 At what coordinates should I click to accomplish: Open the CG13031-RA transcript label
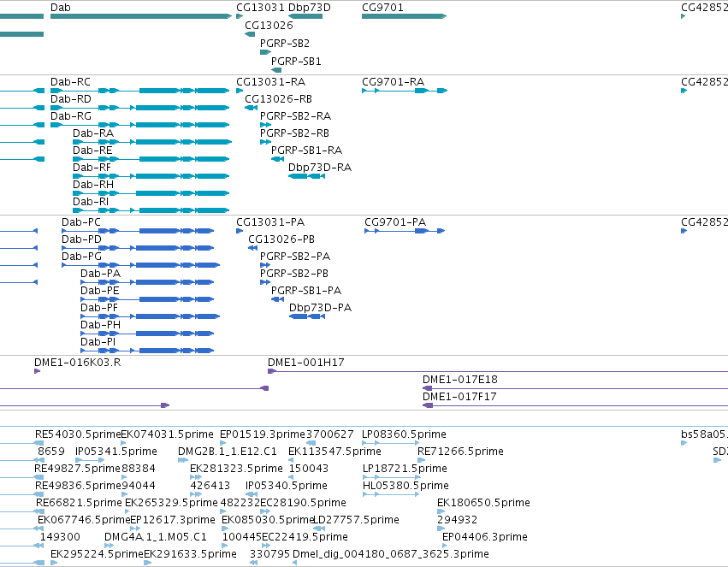270,82
